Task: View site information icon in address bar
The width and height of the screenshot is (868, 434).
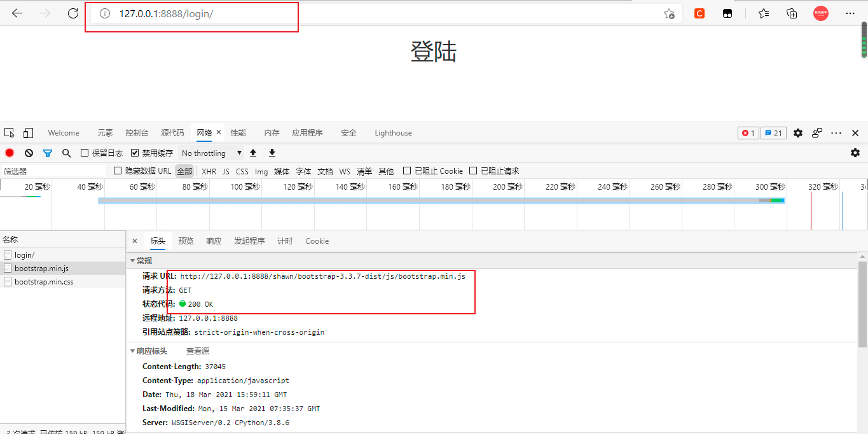Action: 105,13
